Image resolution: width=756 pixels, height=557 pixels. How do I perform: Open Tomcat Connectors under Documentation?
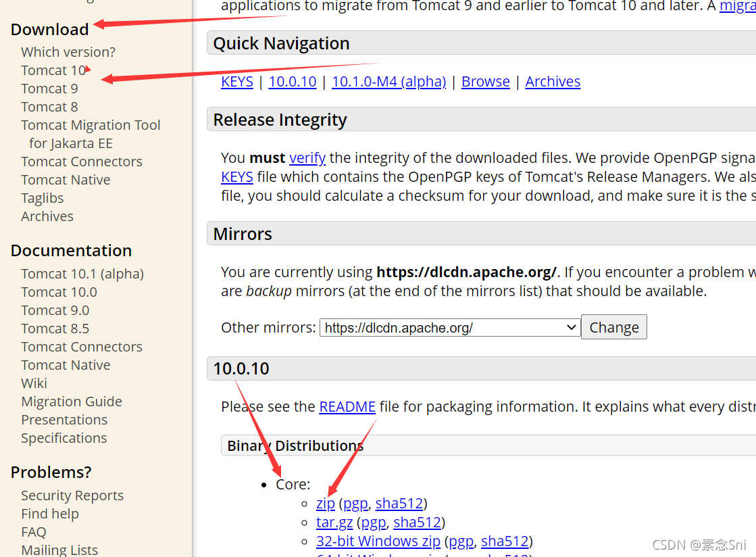click(82, 347)
